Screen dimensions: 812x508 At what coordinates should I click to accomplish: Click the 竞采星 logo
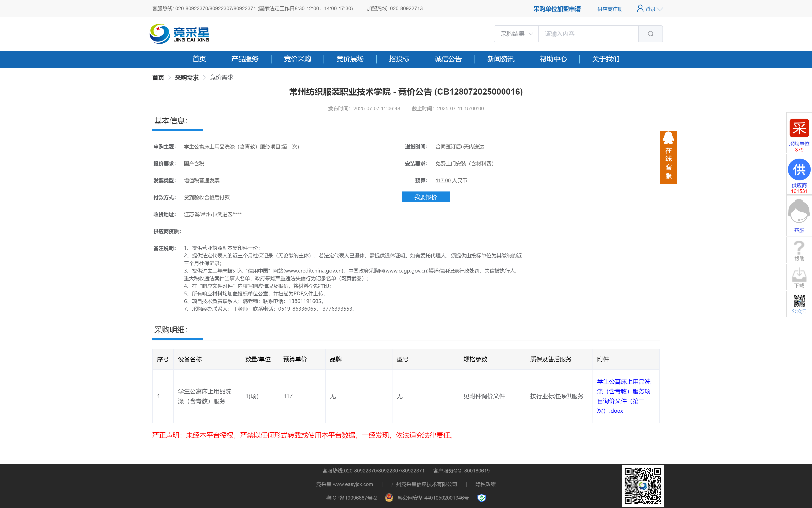click(x=179, y=34)
